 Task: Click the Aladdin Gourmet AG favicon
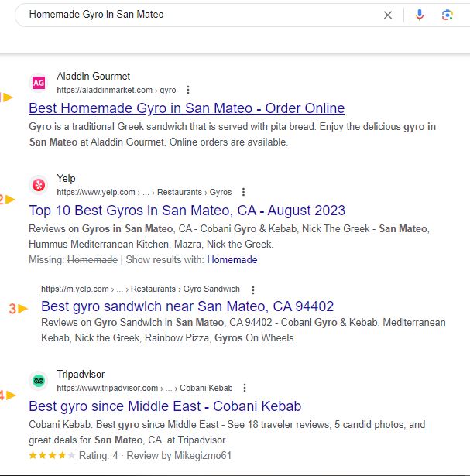point(39,83)
